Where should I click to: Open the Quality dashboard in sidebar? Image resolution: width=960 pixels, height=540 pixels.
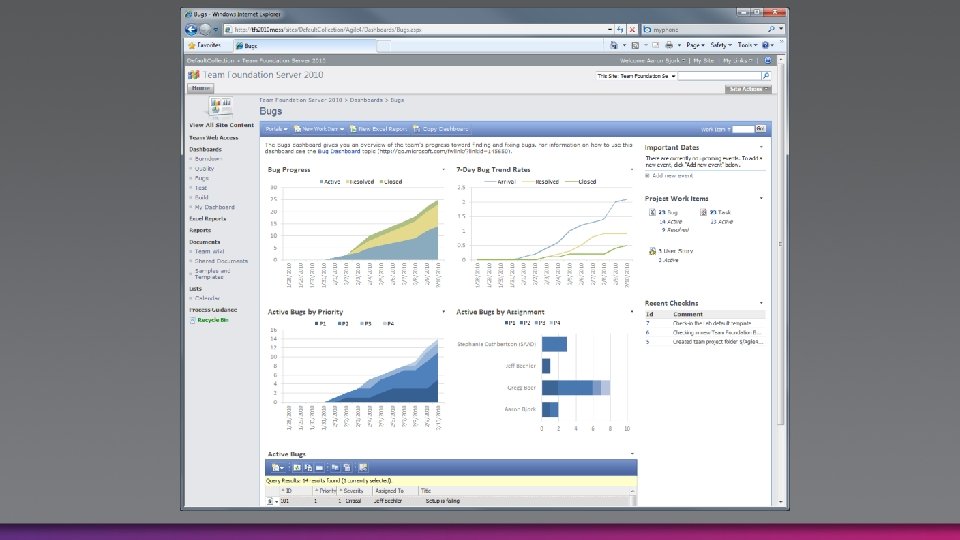[x=204, y=168]
